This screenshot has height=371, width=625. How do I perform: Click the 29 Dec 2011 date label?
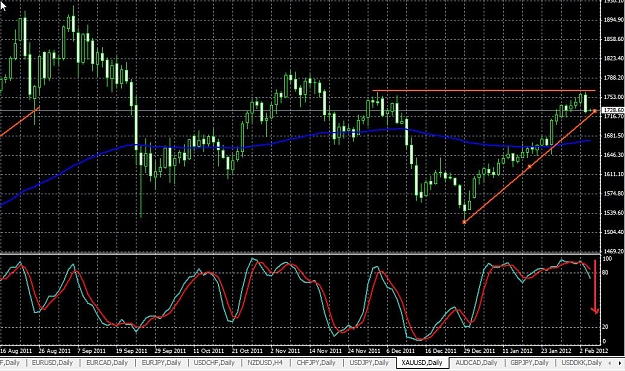click(x=479, y=351)
